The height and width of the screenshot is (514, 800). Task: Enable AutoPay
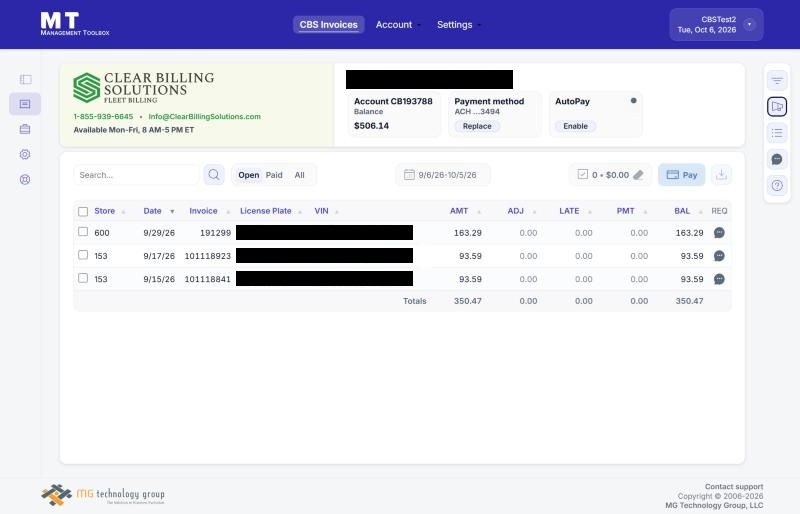click(576, 126)
